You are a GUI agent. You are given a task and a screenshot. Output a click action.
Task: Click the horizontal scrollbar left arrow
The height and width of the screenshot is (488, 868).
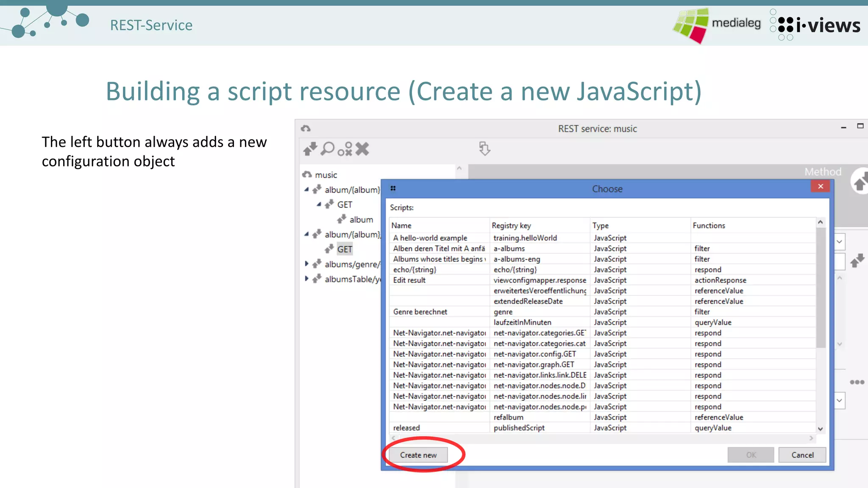[x=394, y=438]
